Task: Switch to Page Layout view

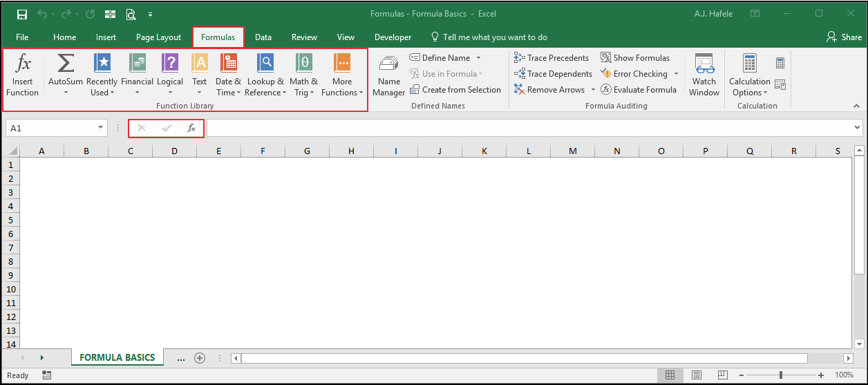Action: click(697, 375)
